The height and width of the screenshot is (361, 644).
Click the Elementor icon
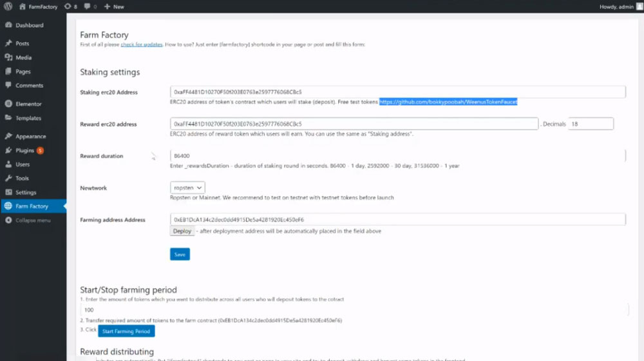[8, 104]
